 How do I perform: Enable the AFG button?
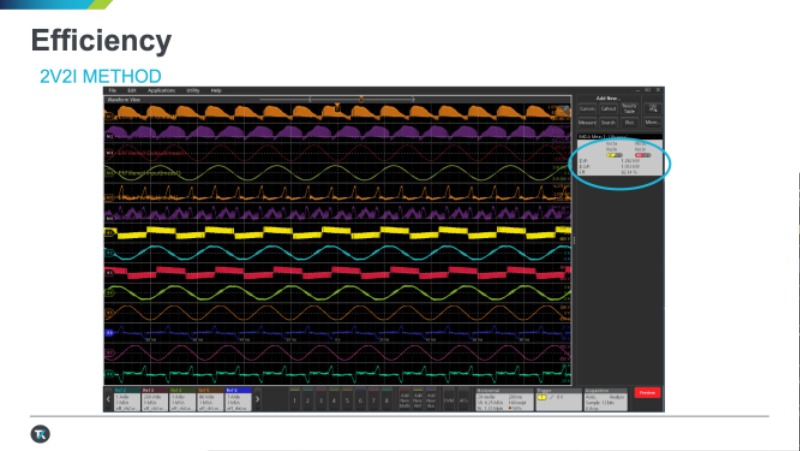[463, 400]
